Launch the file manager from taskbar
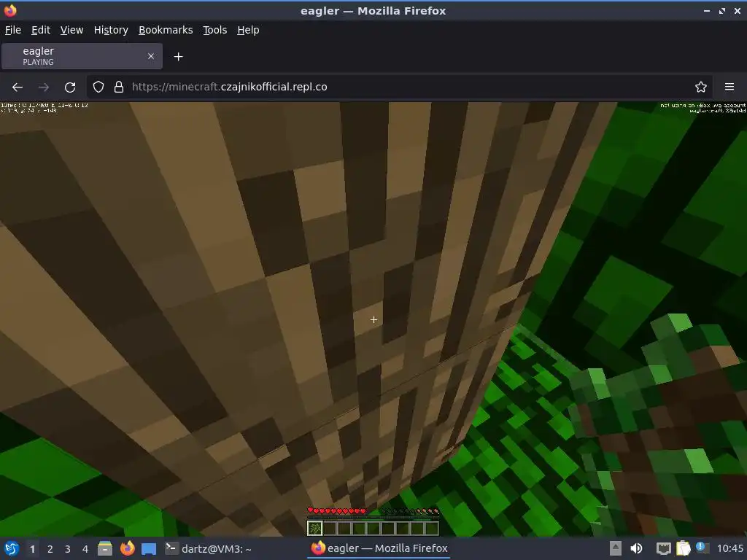This screenshot has height=560, width=747. pos(105,548)
